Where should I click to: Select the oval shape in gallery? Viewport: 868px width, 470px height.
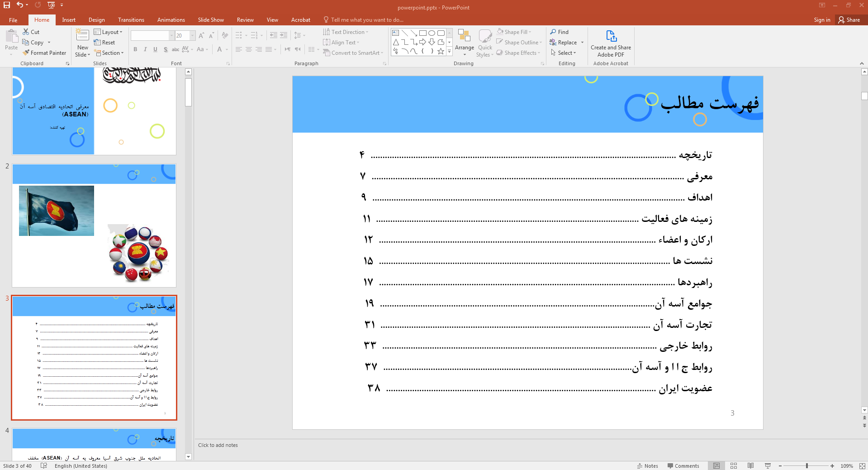coord(432,33)
